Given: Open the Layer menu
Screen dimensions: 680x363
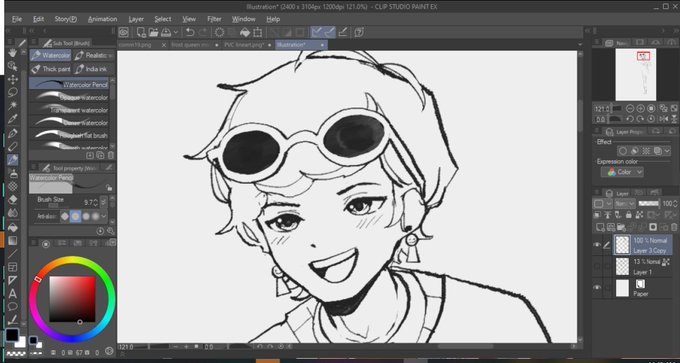Looking at the screenshot, I should (x=136, y=19).
